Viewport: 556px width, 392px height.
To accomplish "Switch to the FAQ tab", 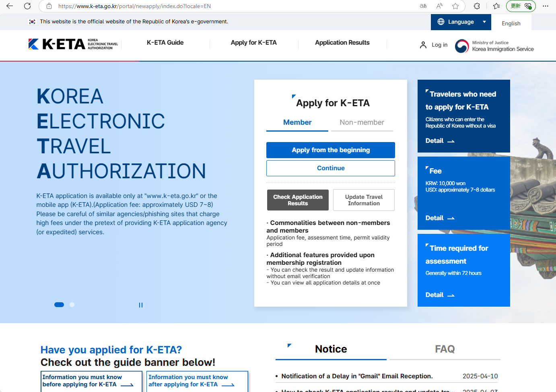I will (445, 349).
